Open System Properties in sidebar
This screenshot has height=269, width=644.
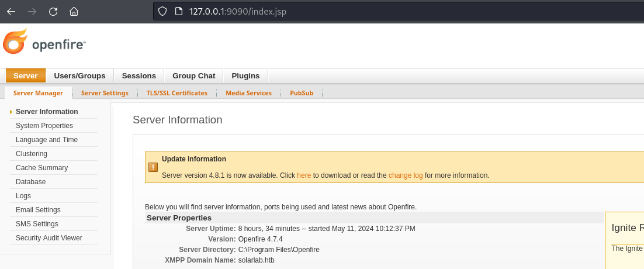click(x=44, y=126)
